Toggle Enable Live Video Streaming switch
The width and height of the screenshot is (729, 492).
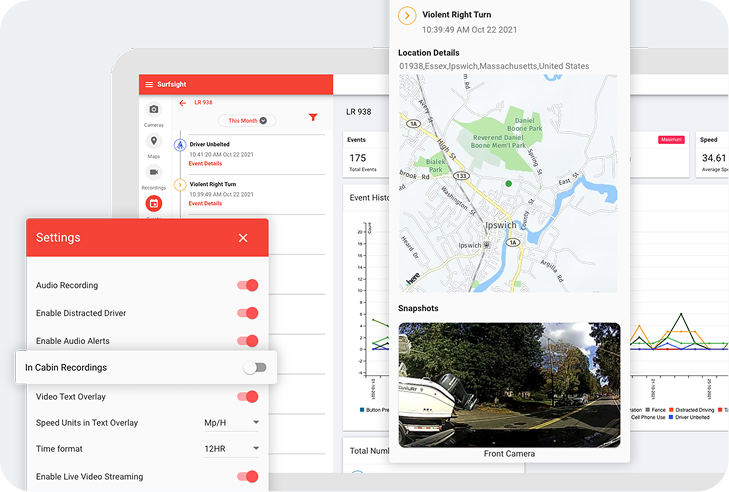point(247,476)
